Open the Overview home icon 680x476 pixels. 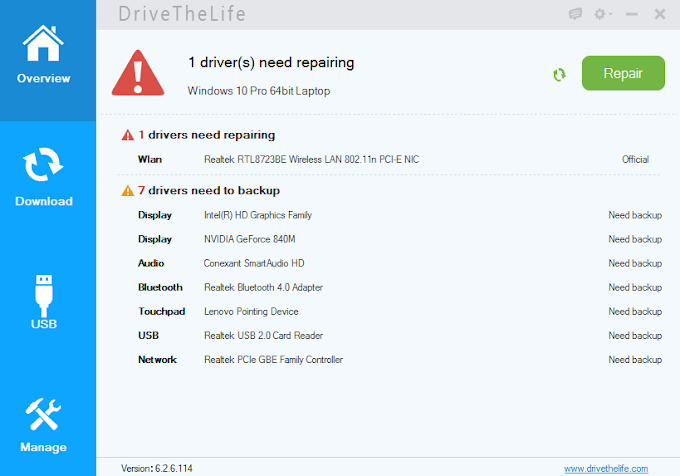tap(43, 43)
